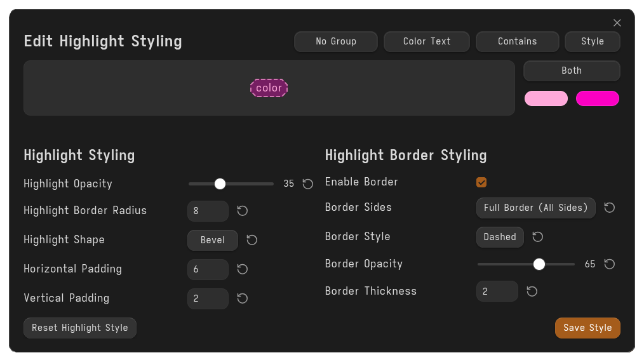Reset Border Opacity to default
Screen dimensions: 644x362
[x=610, y=264]
